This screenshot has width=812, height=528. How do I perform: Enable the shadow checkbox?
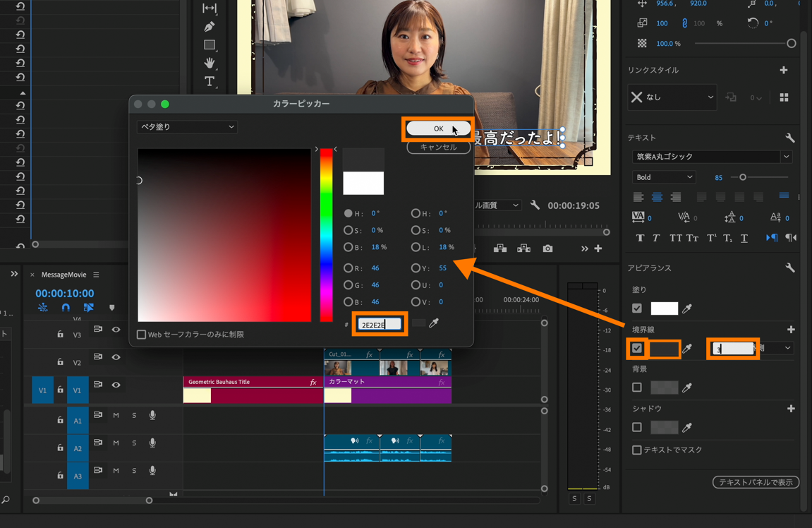637,427
